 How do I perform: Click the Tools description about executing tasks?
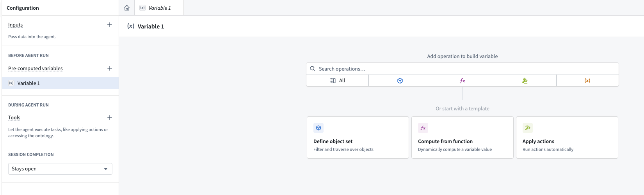coord(58,133)
